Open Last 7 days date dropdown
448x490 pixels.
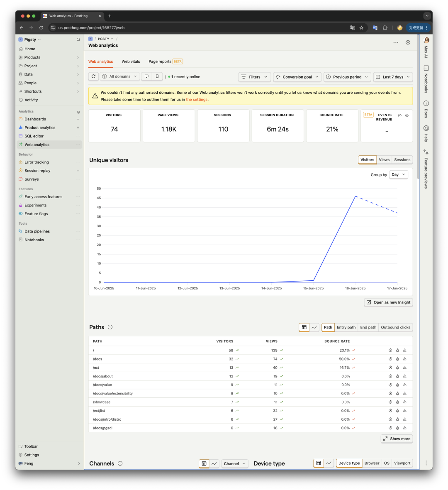[393, 77]
